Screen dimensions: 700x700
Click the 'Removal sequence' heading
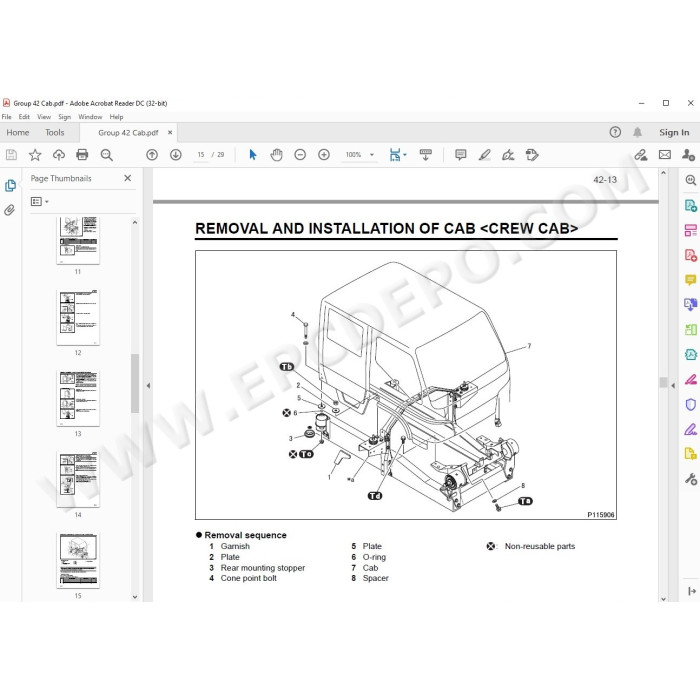pyautogui.click(x=246, y=535)
